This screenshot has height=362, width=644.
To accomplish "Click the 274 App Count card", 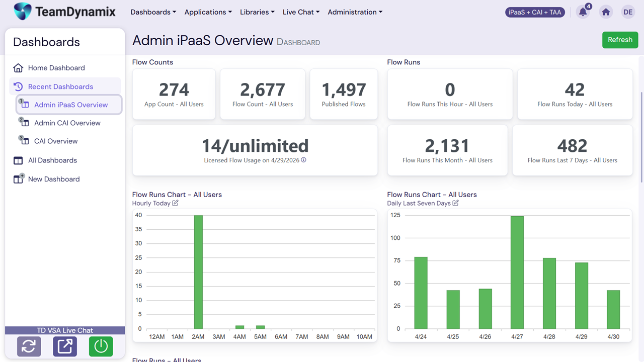I will 174,94.
